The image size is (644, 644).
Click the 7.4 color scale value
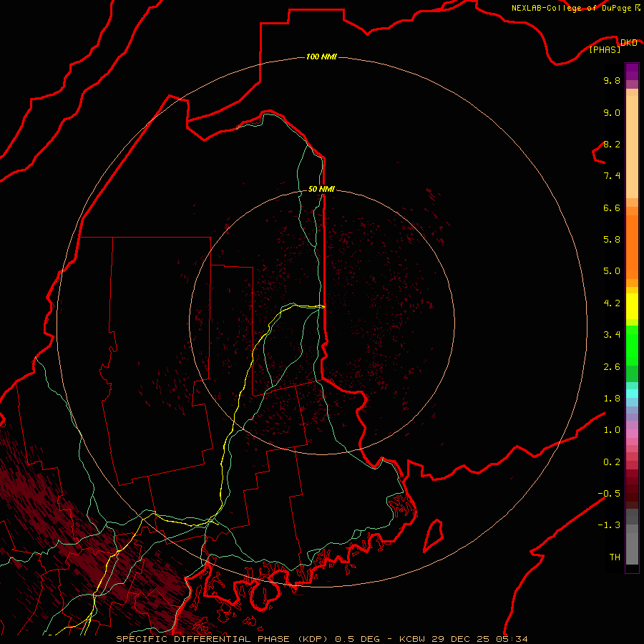[x=612, y=176]
